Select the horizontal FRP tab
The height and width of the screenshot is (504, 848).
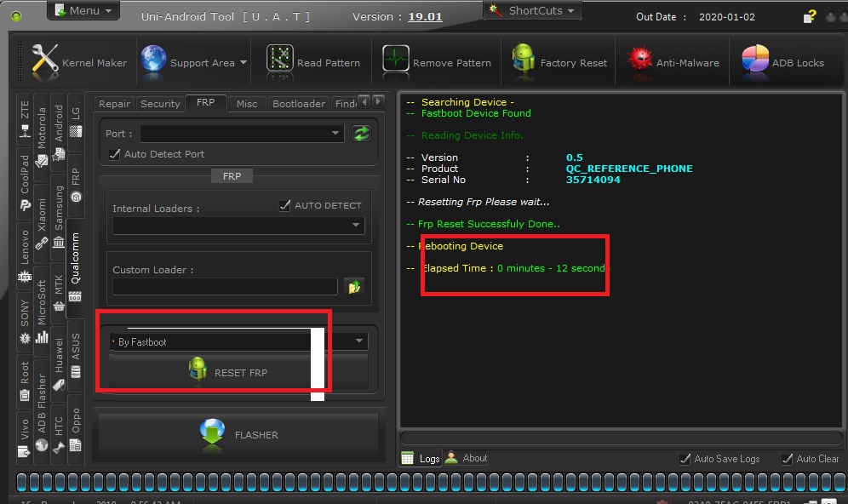coord(205,103)
